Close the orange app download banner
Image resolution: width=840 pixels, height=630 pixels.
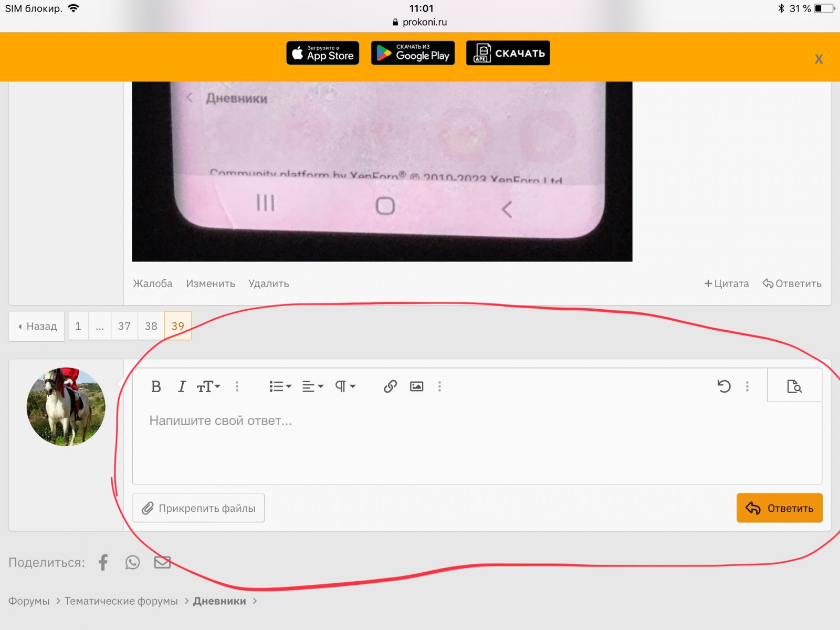point(818,59)
